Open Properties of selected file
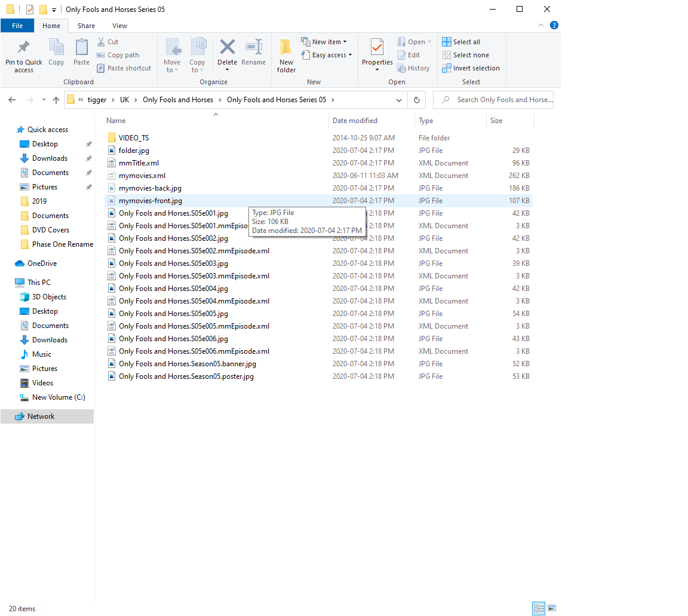 (x=377, y=56)
